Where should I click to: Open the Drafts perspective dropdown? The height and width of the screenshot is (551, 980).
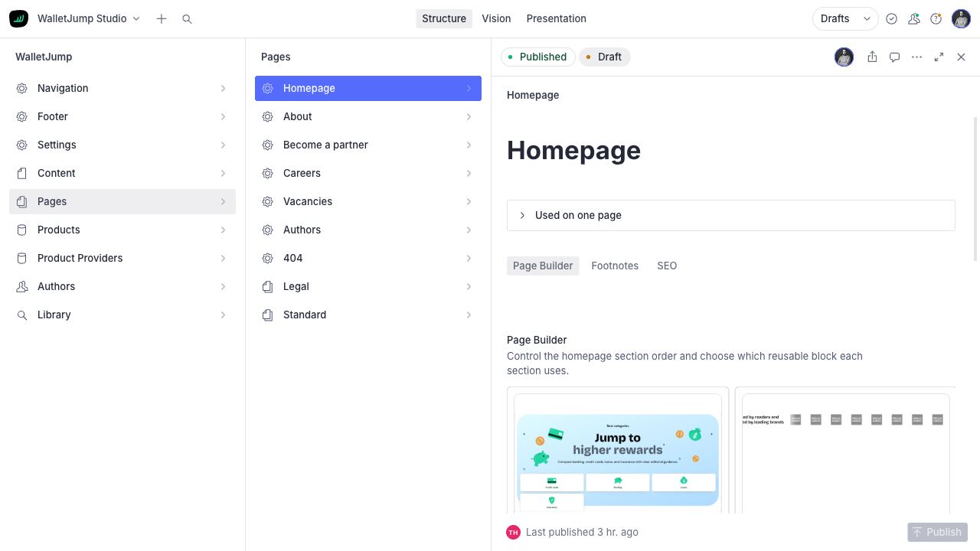point(845,18)
